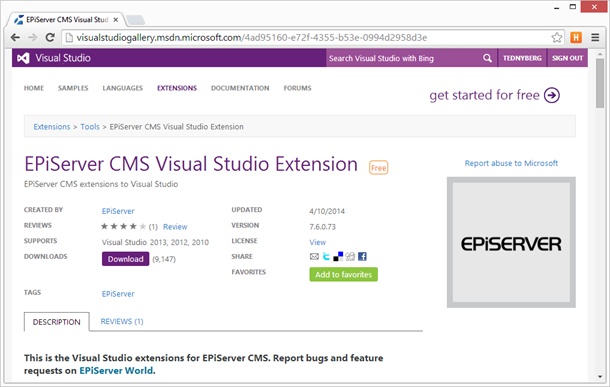
Task: Follow the EPiServer World link
Action: coord(116,371)
